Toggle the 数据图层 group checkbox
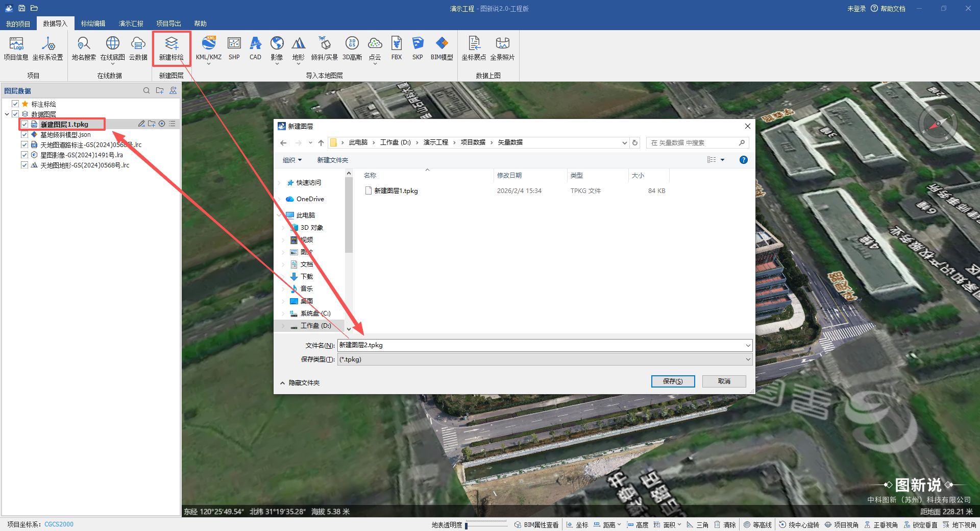The width and height of the screenshot is (980, 531). pos(15,114)
